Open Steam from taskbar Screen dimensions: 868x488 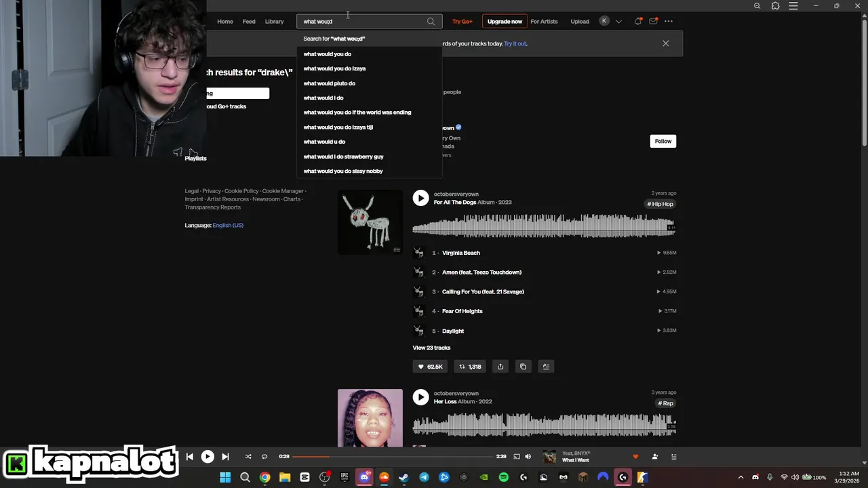[x=404, y=477]
